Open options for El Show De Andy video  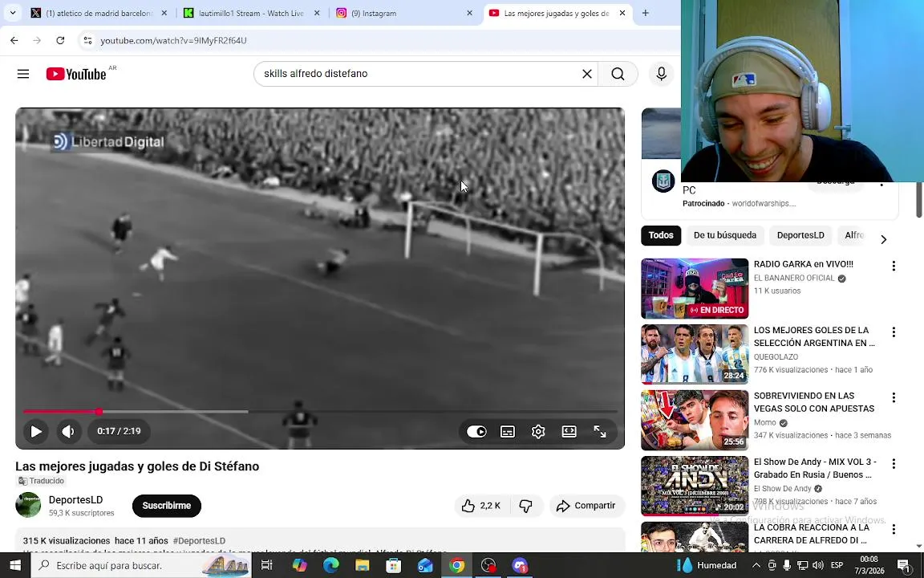coord(894,464)
